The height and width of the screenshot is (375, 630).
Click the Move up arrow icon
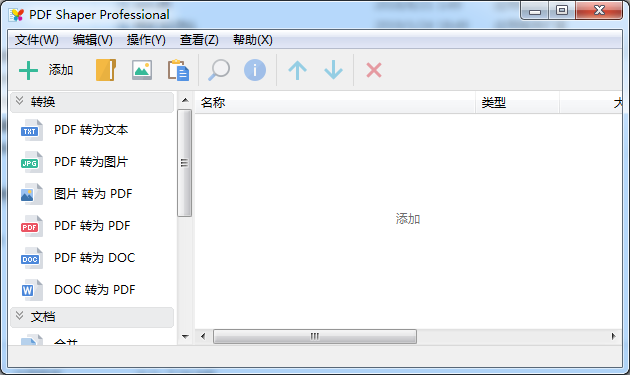pyautogui.click(x=297, y=70)
